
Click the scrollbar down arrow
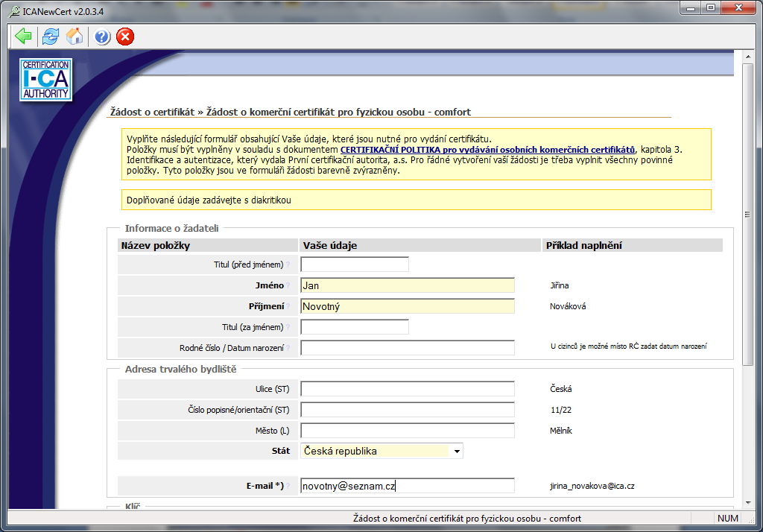(x=748, y=503)
